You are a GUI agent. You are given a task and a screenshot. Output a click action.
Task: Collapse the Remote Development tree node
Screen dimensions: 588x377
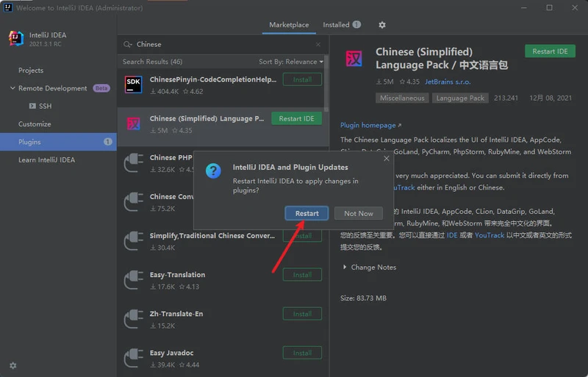12,88
